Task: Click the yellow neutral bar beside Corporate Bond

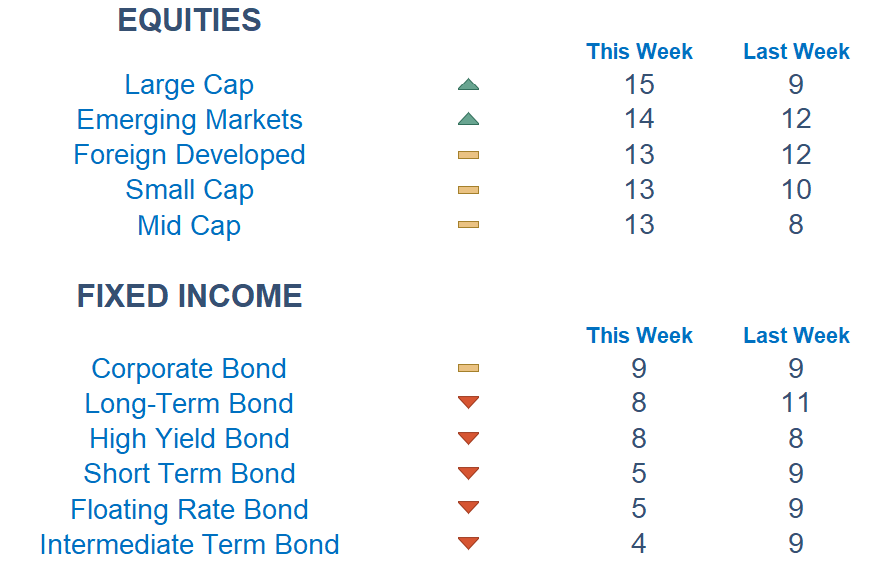Action: pyautogui.click(x=468, y=368)
